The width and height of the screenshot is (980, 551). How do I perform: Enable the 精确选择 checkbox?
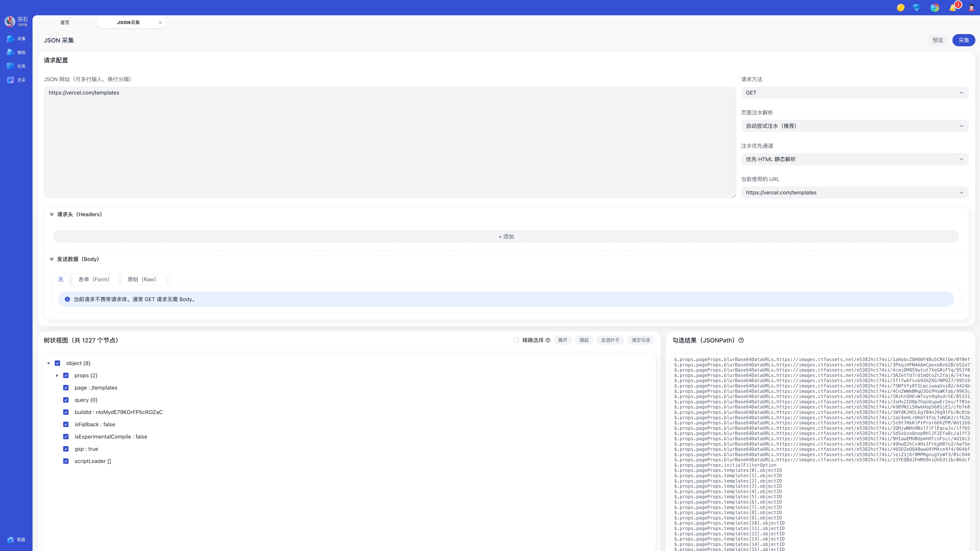point(516,340)
